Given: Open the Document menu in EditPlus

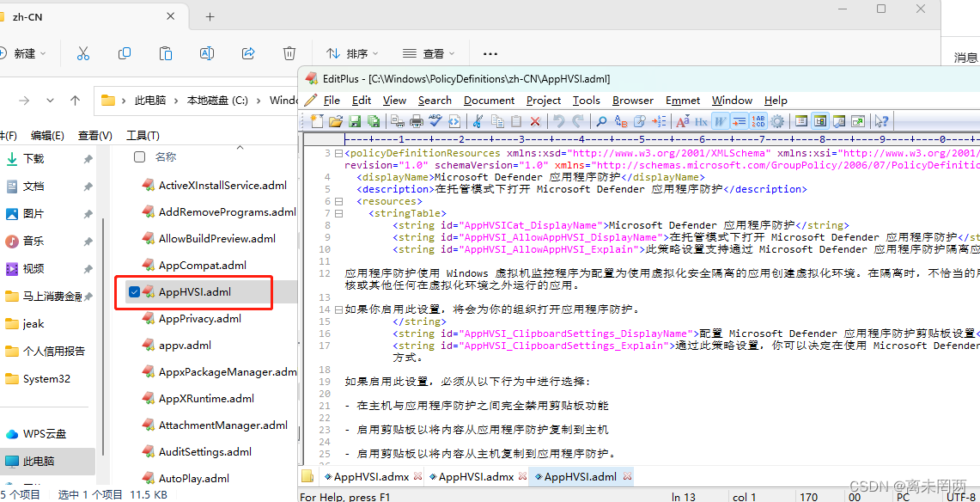Looking at the screenshot, I should point(490,100).
